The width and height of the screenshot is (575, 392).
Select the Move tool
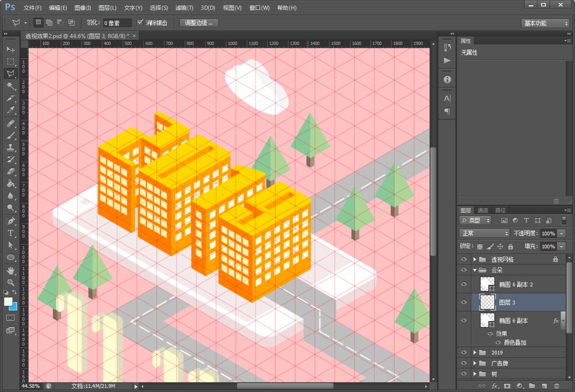click(x=11, y=50)
